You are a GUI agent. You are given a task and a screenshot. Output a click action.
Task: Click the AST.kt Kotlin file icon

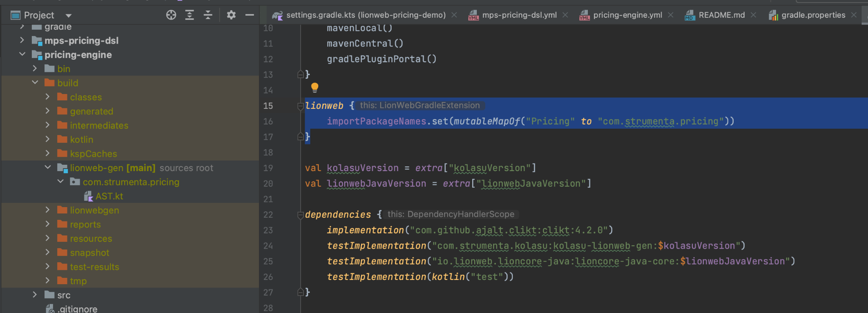click(88, 196)
